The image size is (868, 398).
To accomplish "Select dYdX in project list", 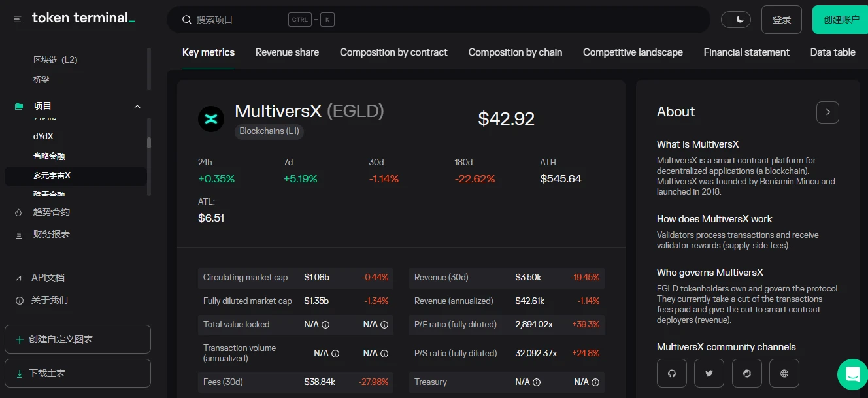I will [x=43, y=136].
